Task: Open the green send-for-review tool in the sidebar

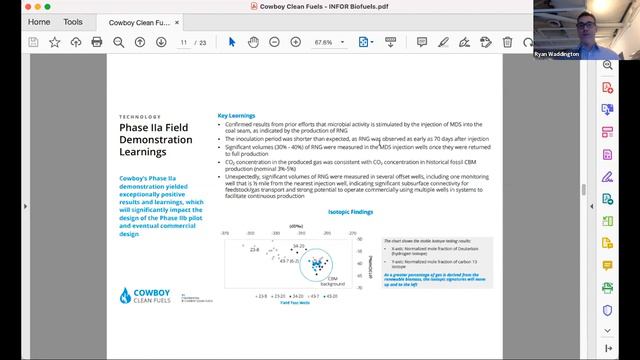Action: 607,199
